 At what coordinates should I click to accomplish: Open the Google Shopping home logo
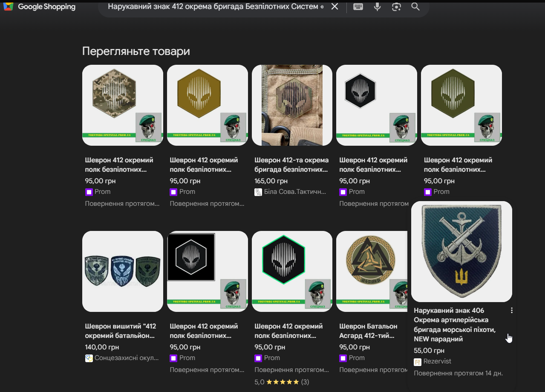(x=39, y=7)
